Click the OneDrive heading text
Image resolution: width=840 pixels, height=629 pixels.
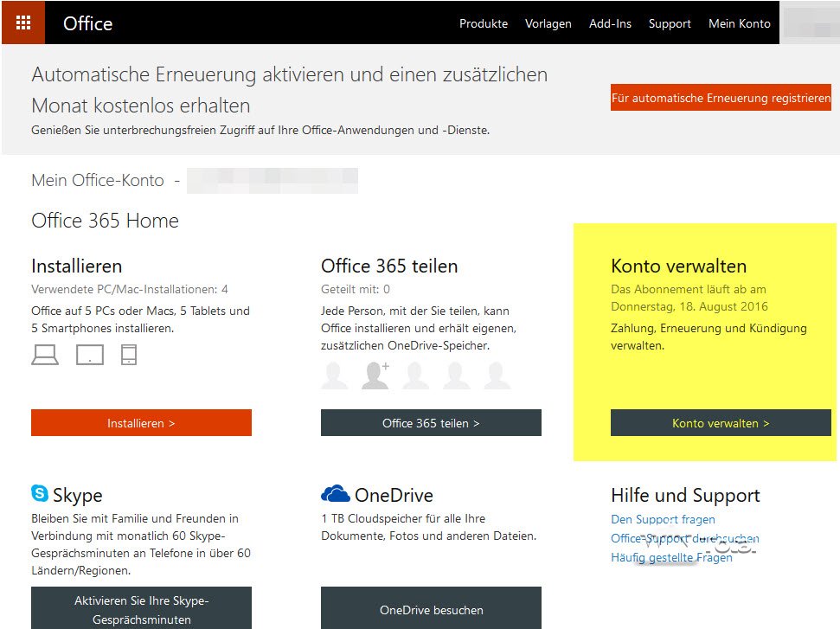[x=394, y=495]
